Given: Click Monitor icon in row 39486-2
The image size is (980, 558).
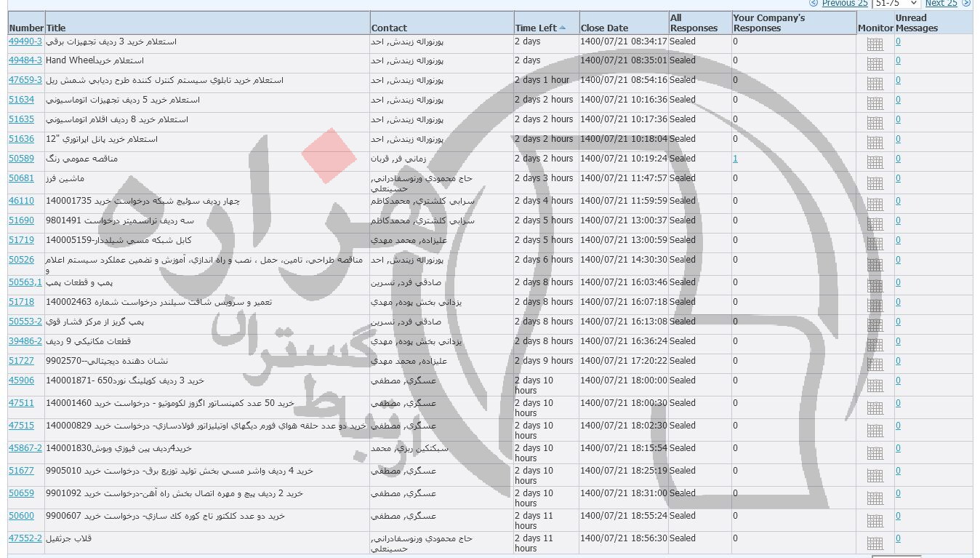Looking at the screenshot, I should click(x=875, y=345).
